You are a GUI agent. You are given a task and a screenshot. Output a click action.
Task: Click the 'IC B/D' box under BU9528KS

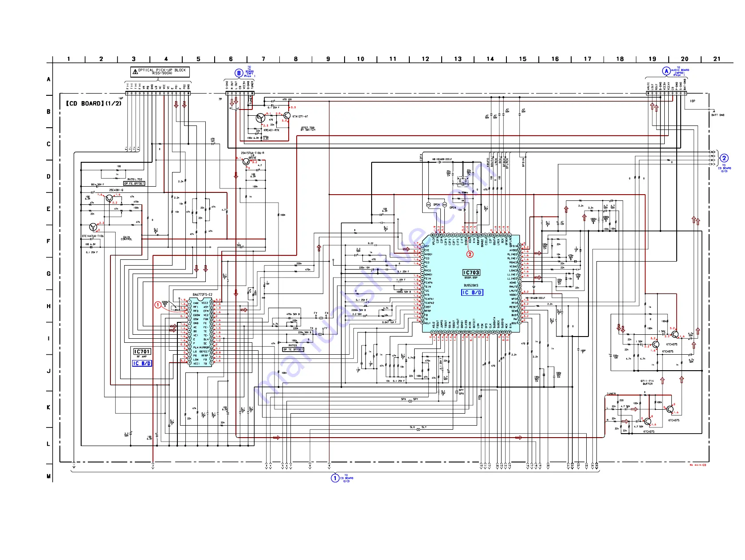[472, 293]
